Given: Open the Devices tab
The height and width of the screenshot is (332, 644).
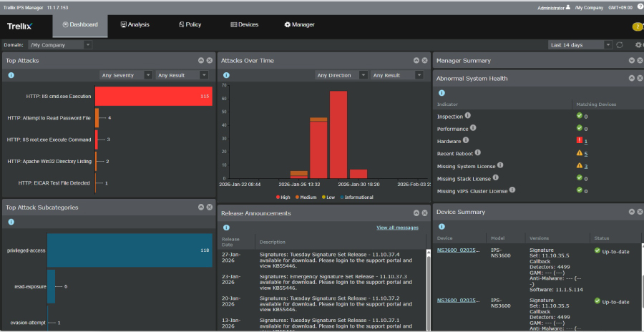Looking at the screenshot, I should pyautogui.click(x=245, y=24).
